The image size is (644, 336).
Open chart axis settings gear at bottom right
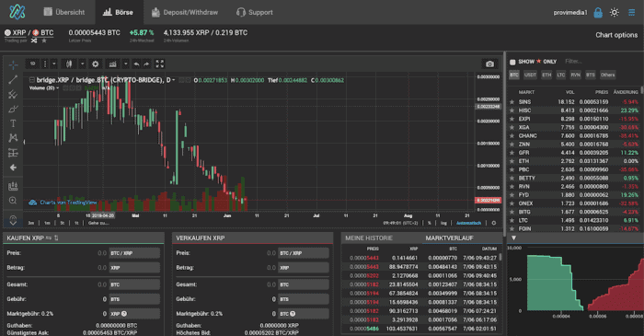tap(494, 223)
